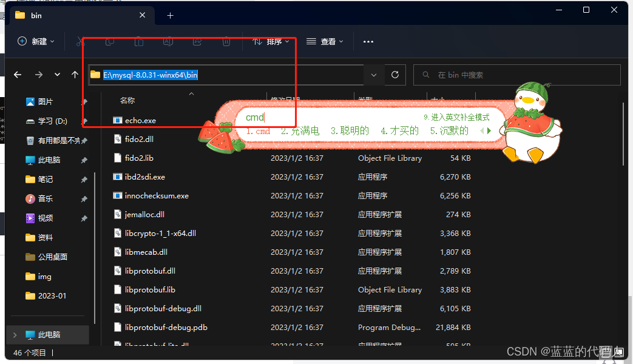Expand the 此电脑 tree node chevron

click(x=15, y=335)
